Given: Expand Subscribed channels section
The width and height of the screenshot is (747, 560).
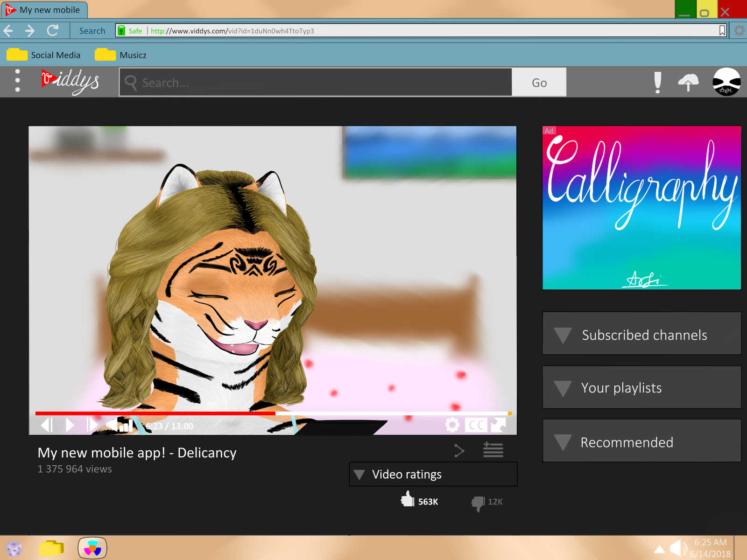Looking at the screenshot, I should click(x=642, y=334).
